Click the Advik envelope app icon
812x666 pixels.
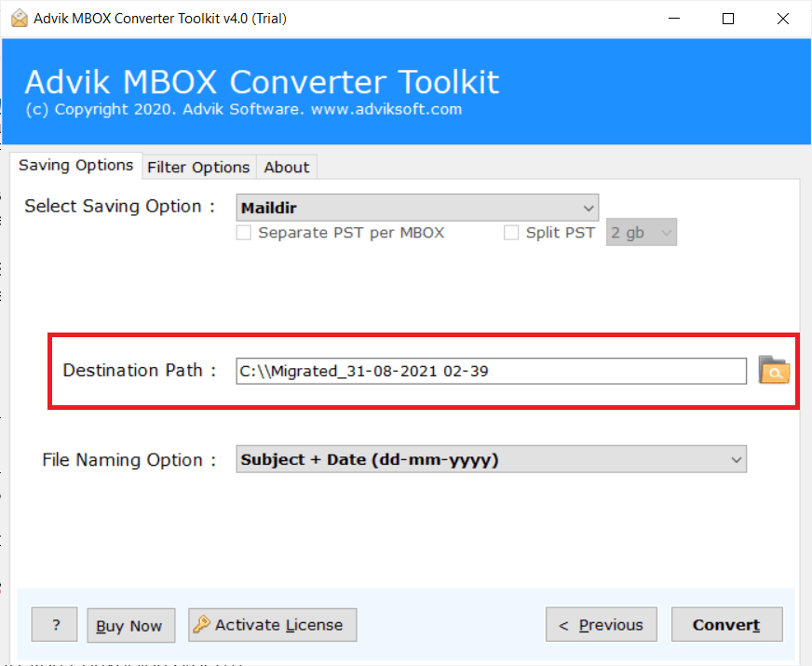pyautogui.click(x=20, y=18)
